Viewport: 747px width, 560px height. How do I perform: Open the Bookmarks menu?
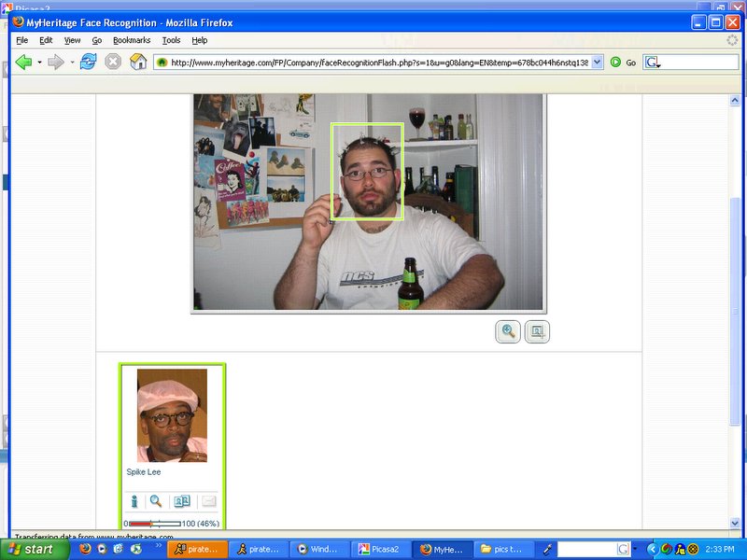(x=132, y=40)
